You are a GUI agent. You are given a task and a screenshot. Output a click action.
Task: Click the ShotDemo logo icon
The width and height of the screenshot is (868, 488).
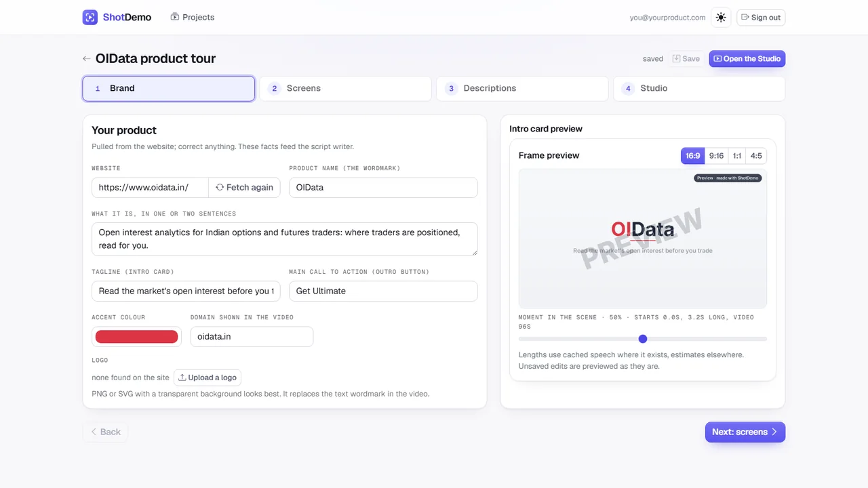coord(90,18)
